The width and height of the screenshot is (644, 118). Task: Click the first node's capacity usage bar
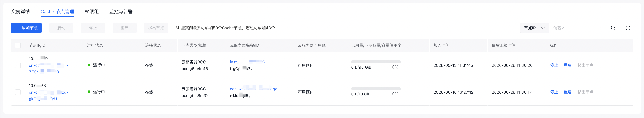pos(376,62)
